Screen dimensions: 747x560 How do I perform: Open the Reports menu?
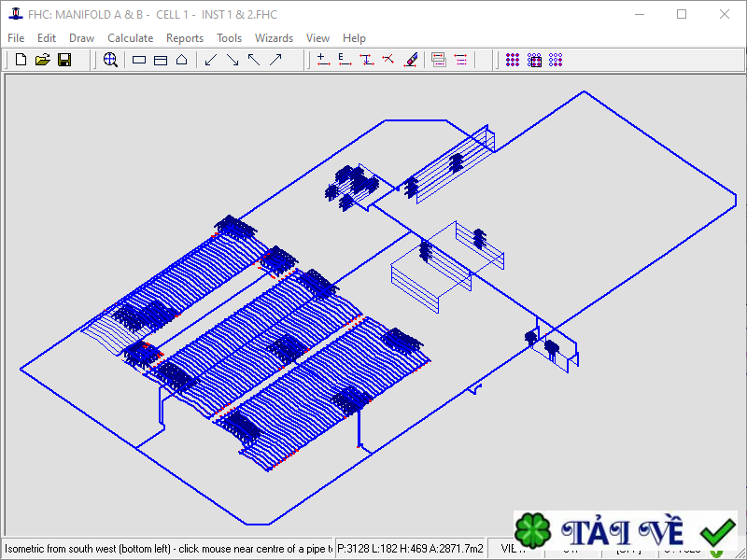pyautogui.click(x=185, y=38)
